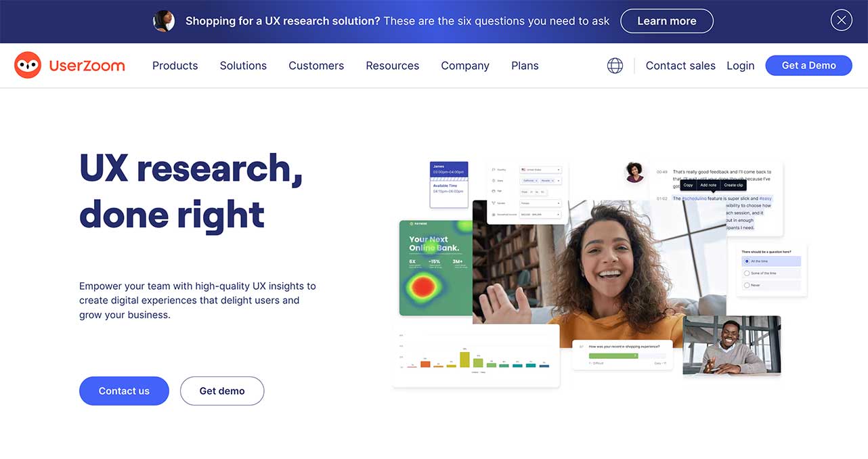
Task: Click the interviewer avatar beside the transcript
Action: tap(634, 172)
